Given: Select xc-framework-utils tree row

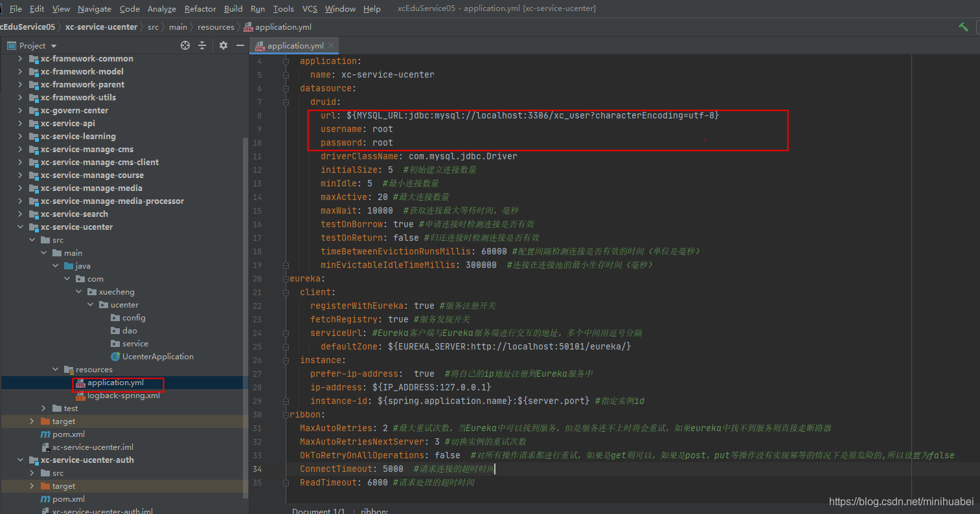Looking at the screenshot, I should 78,98.
